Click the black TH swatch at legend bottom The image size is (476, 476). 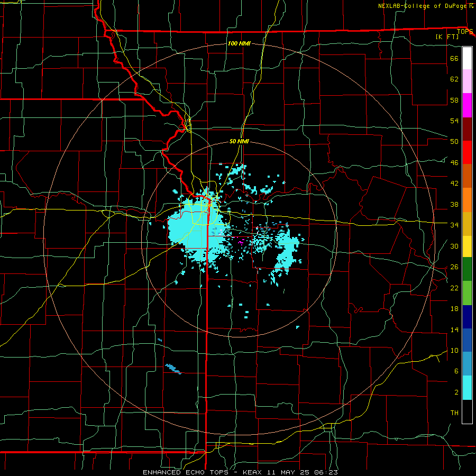[x=467, y=411]
